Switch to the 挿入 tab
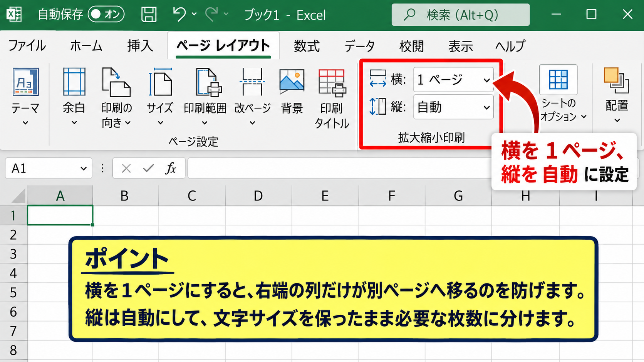The width and height of the screenshot is (644, 362). click(140, 46)
